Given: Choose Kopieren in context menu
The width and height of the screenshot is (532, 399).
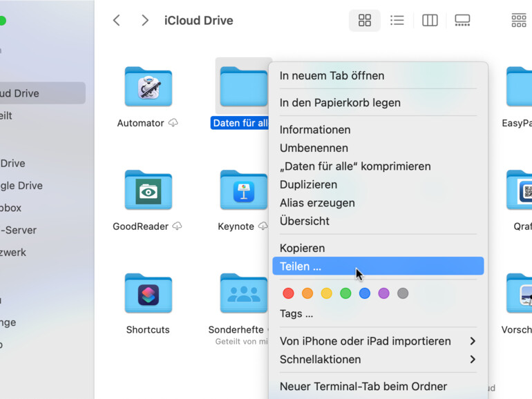Looking at the screenshot, I should point(378,248).
